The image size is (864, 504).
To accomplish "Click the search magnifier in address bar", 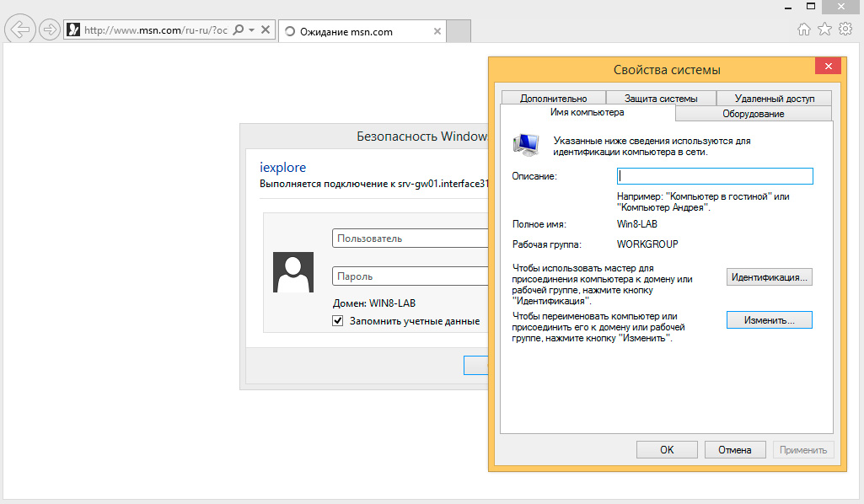I will click(238, 29).
